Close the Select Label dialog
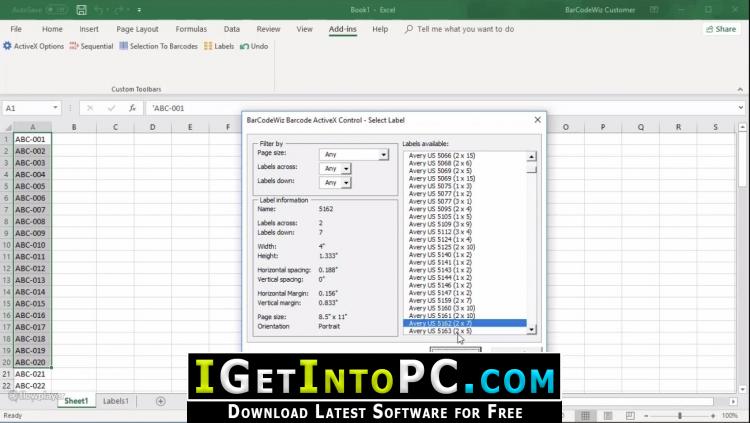Screen dimensions: 750x423 [538, 120]
